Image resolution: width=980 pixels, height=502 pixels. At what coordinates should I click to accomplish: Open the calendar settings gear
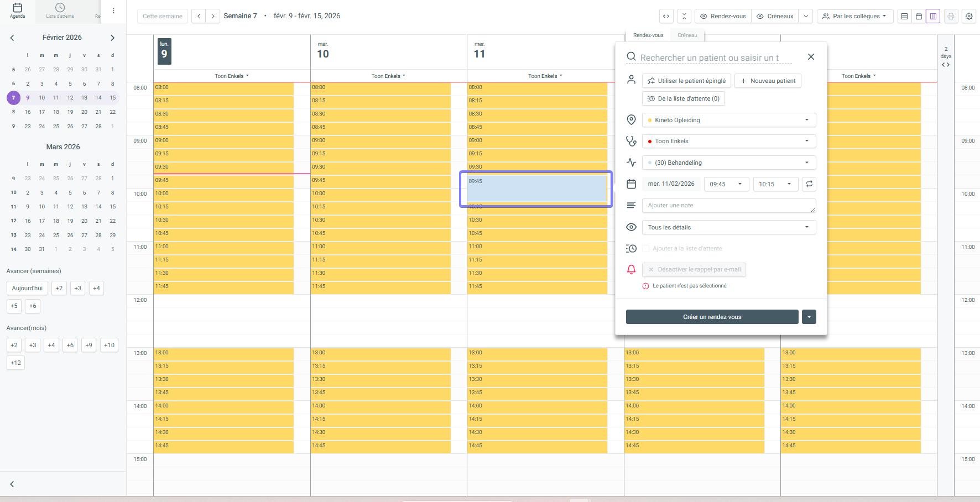pos(969,17)
